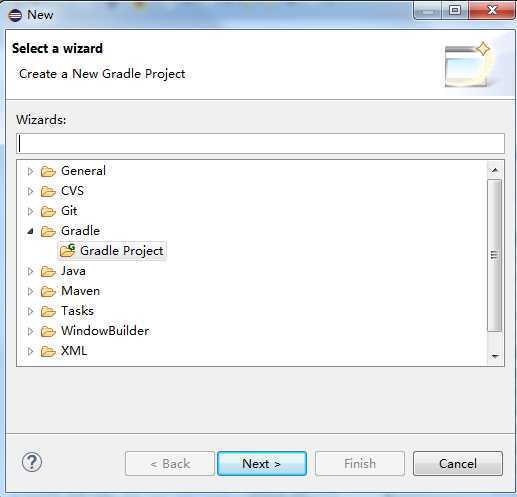The height and width of the screenshot is (497, 517).
Task: Maximize the New dialog window
Action: tap(455, 10)
